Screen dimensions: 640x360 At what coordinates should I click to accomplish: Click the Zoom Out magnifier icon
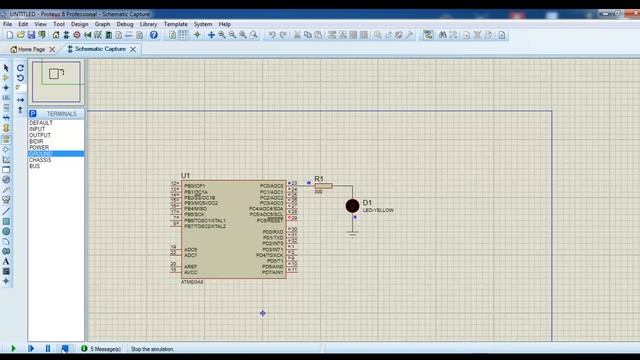(x=232, y=35)
